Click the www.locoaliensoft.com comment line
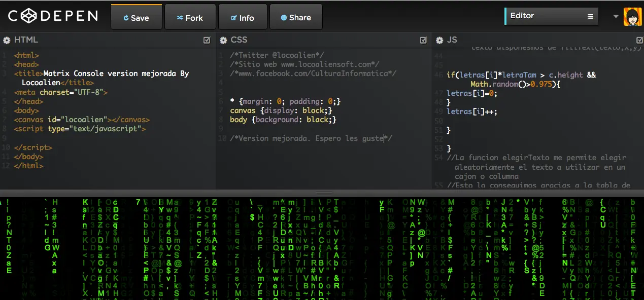The image size is (644, 300). 304,64
